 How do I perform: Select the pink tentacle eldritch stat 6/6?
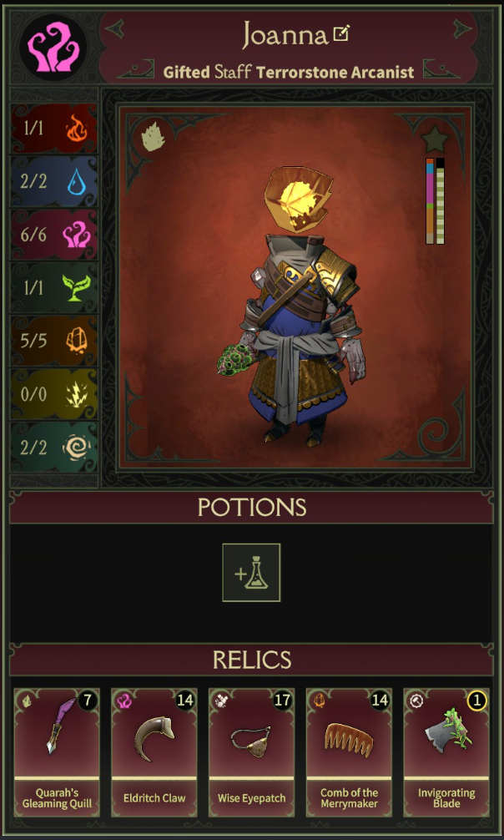pos(53,235)
